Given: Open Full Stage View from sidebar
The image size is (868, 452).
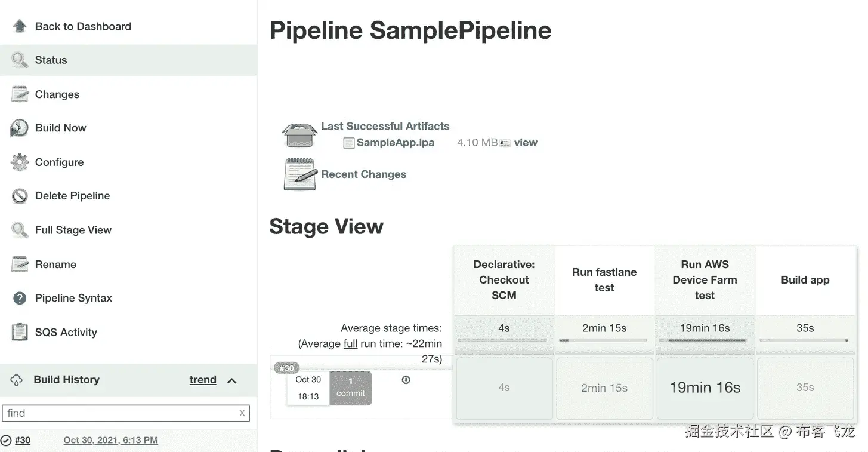Looking at the screenshot, I should pos(73,230).
